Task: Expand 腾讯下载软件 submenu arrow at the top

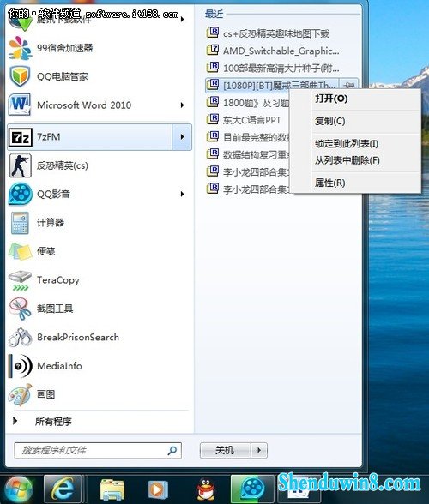Action: tap(183, 19)
